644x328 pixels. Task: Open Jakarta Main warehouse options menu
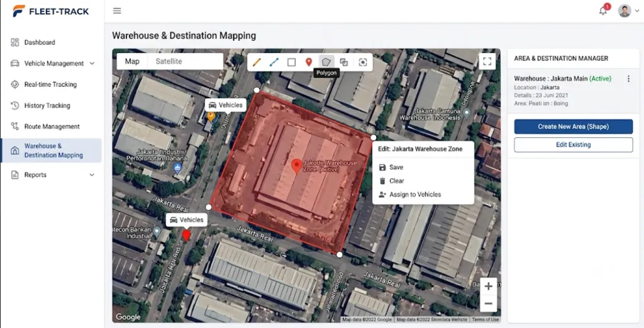628,79
